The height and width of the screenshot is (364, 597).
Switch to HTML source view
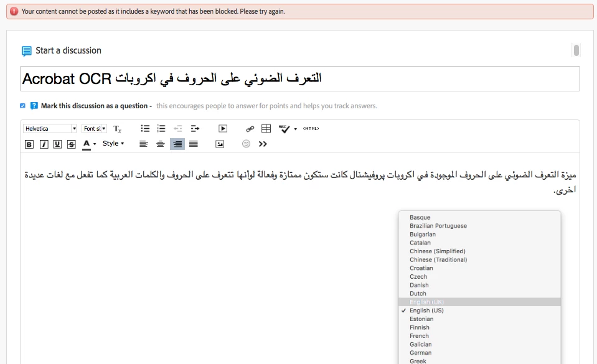(x=311, y=129)
